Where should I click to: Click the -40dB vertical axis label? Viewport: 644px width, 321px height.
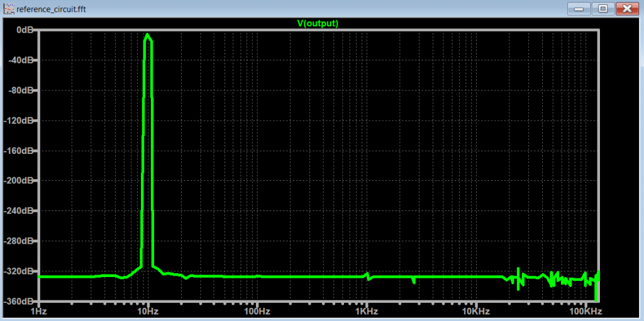pos(22,60)
